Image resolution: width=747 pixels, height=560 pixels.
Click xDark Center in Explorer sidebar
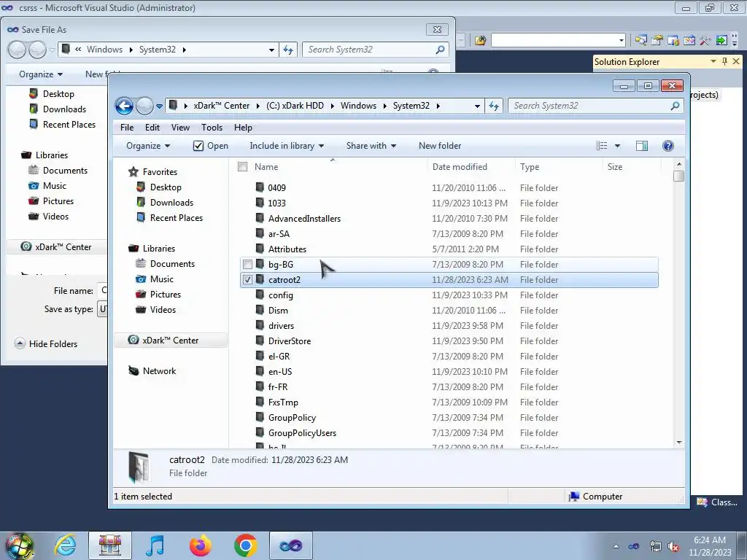[170, 340]
